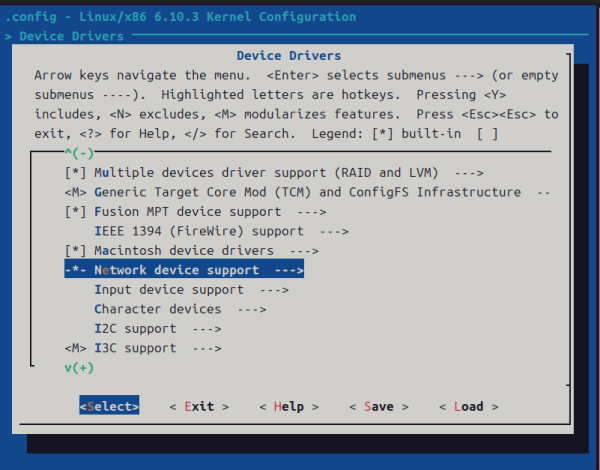
Task: Expand the arrow after Macintosh device drivers
Action: [304, 251]
